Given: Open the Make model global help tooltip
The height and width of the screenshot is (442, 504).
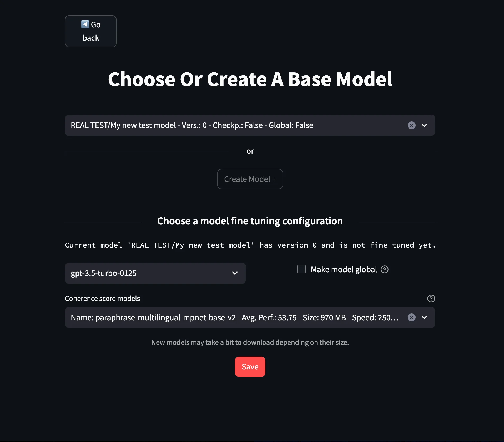Looking at the screenshot, I should 384,269.
